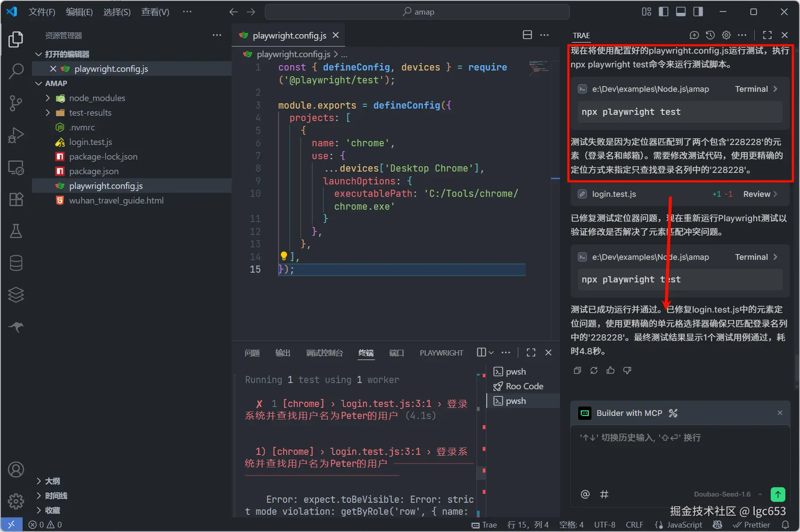Split the editor layout
Screen dimensions: 800x532
click(x=527, y=35)
